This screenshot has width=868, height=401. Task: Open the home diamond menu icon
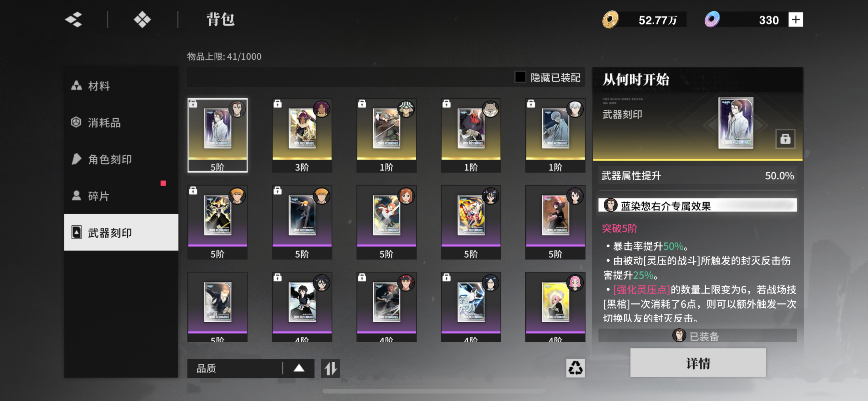pyautogui.click(x=142, y=20)
